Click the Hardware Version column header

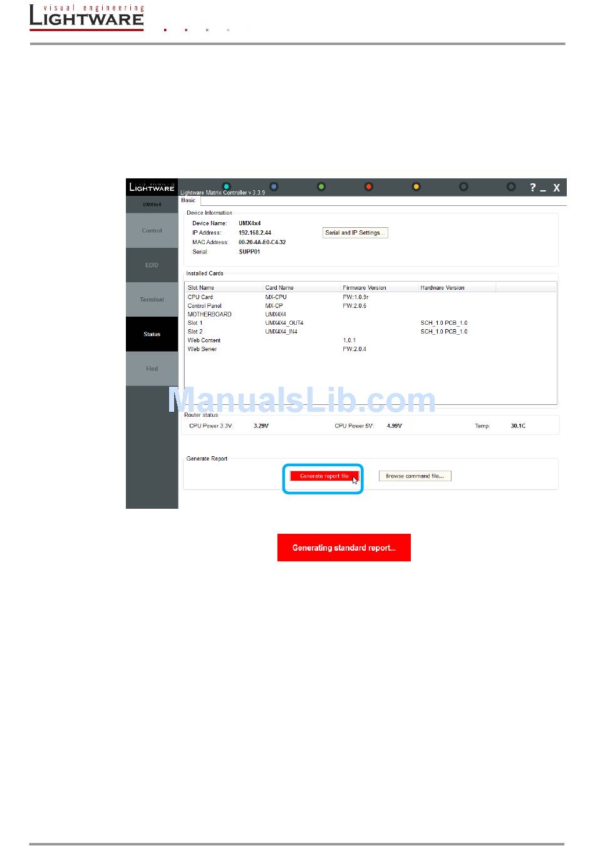click(457, 288)
